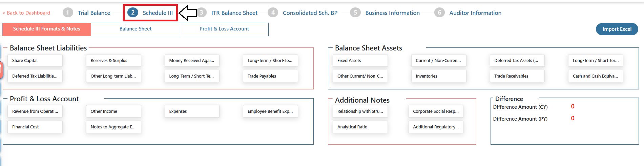Open the Financial Cost note

click(x=35, y=127)
